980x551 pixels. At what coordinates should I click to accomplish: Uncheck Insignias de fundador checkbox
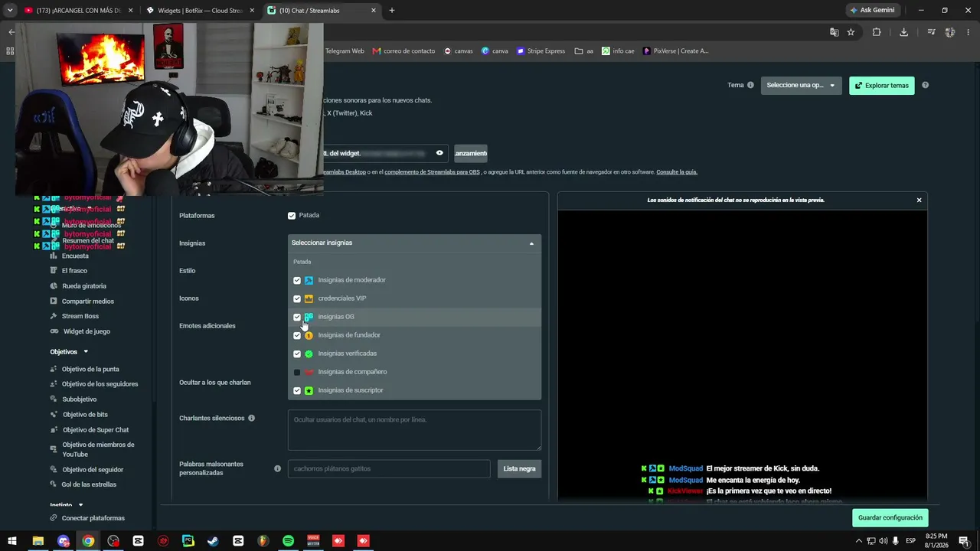point(297,335)
